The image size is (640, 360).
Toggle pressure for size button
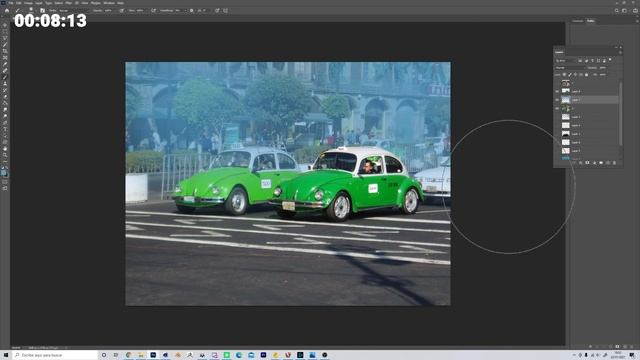[217, 11]
